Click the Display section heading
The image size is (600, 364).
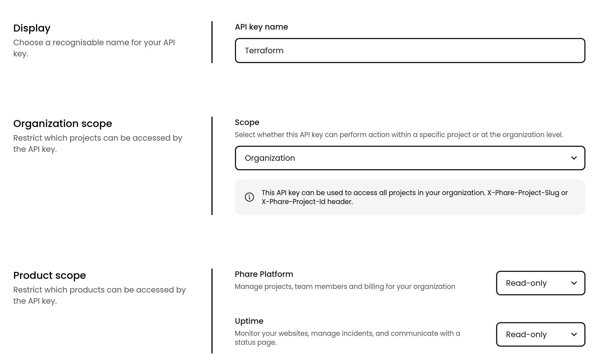32,28
